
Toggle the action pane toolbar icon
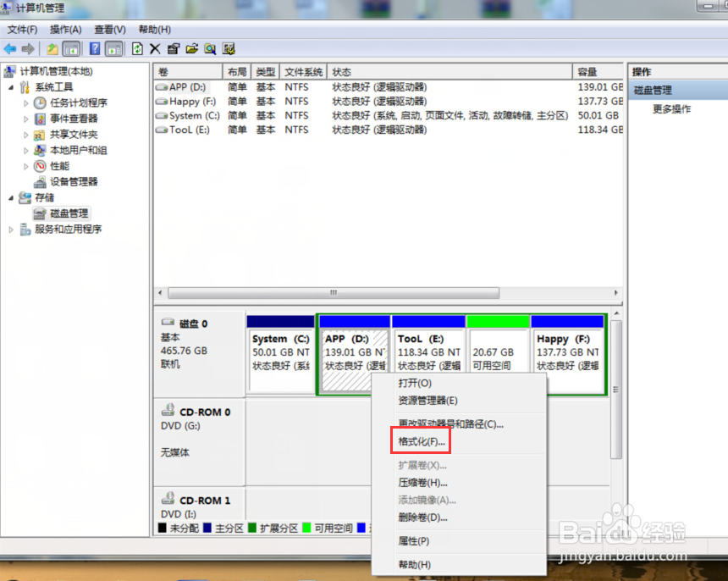(115, 48)
